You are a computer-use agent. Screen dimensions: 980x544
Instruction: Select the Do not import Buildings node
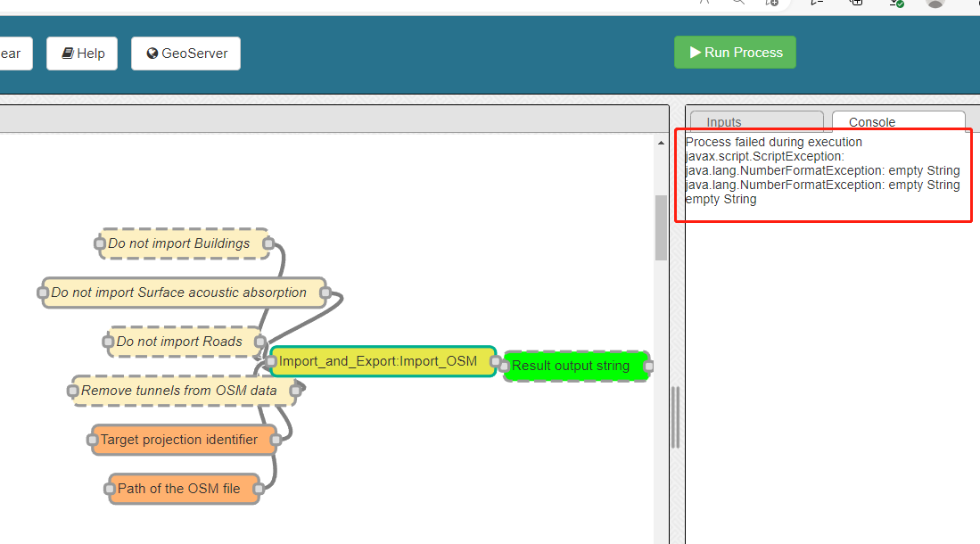(x=184, y=243)
